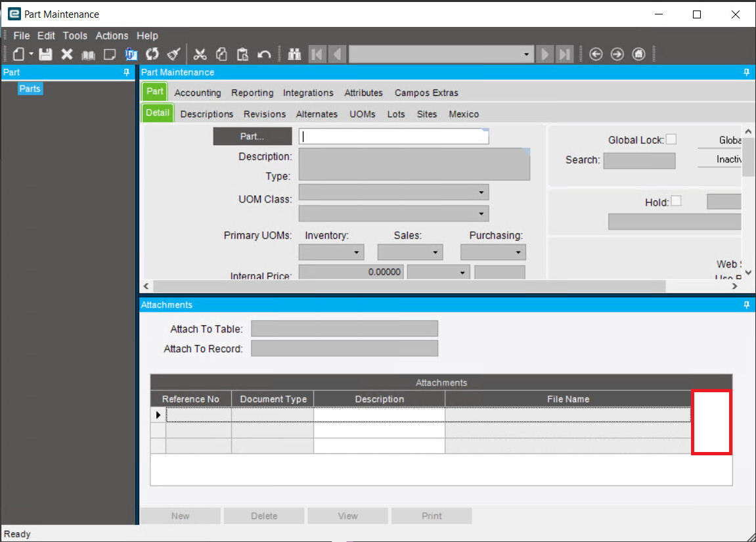Enable the Hold checkbox
This screenshot has width=756, height=542.
[676, 201]
